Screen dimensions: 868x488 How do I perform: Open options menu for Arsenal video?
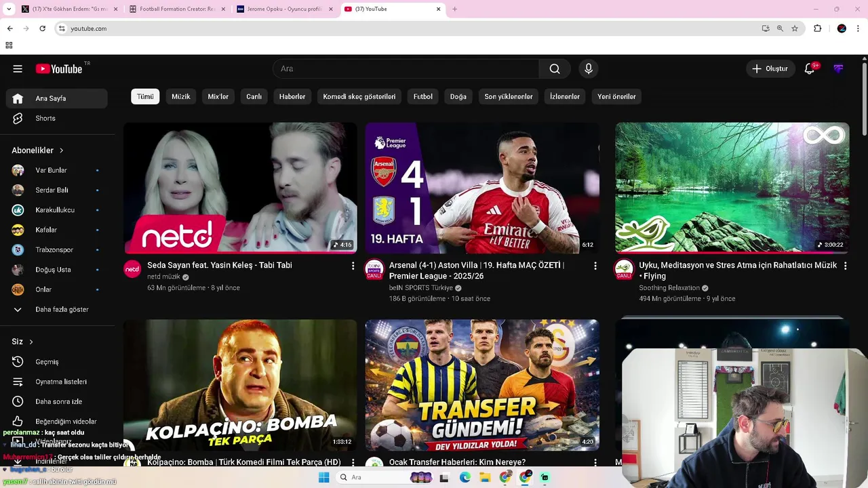tap(595, 266)
